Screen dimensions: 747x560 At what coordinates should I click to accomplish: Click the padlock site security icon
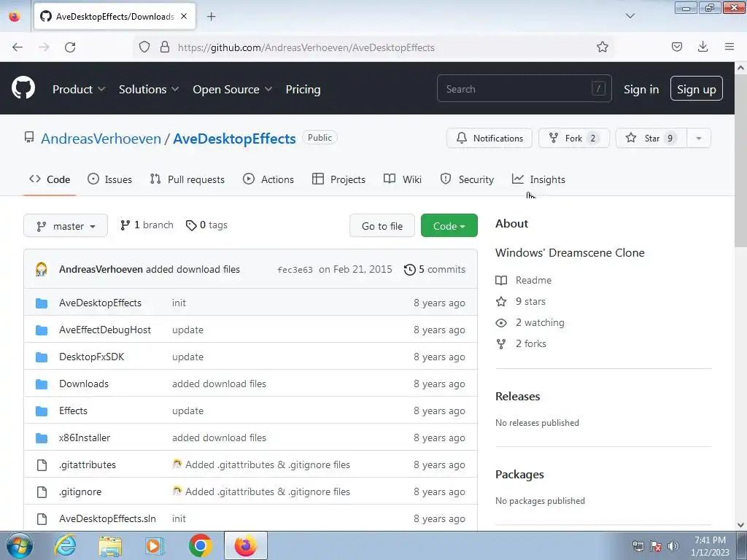point(164,47)
